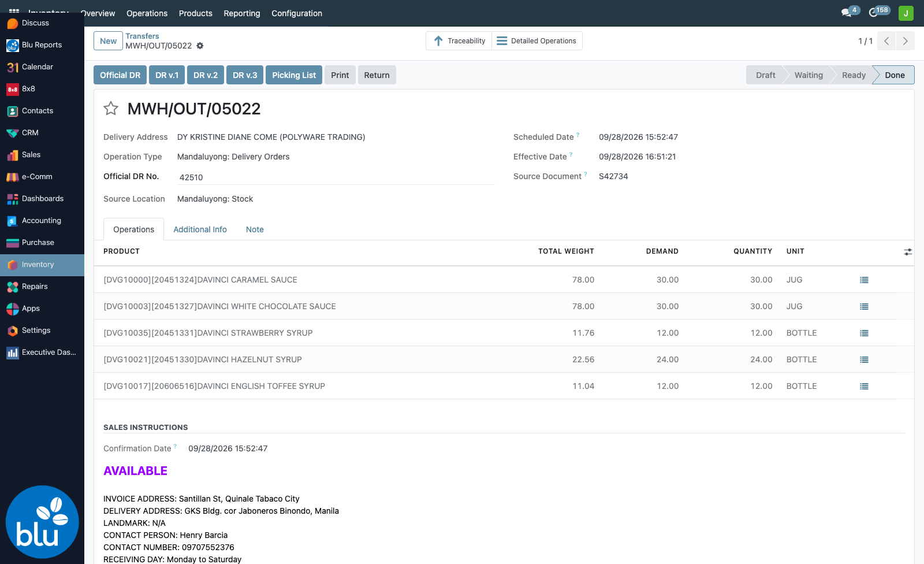Click the Return button
This screenshot has width=924, height=564.
tap(377, 75)
